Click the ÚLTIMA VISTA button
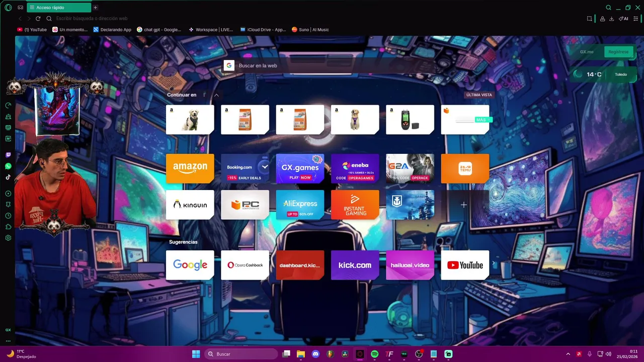This screenshot has height=362, width=644. (x=479, y=95)
